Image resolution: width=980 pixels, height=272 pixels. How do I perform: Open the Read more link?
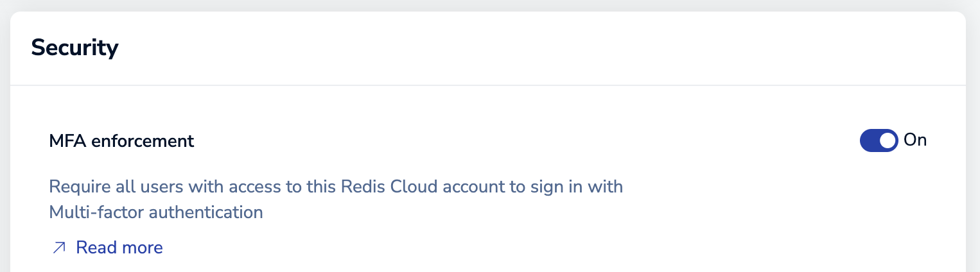[119, 248]
